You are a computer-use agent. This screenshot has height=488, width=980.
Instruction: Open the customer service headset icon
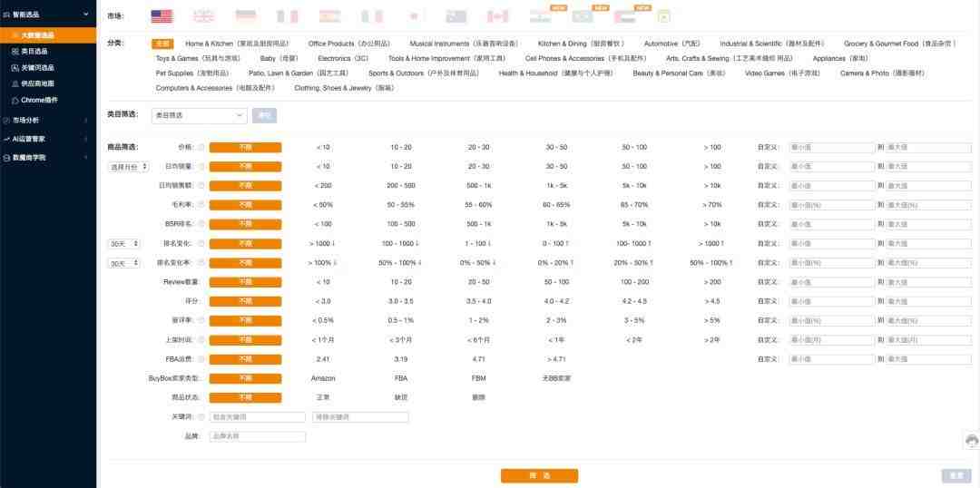[972, 441]
